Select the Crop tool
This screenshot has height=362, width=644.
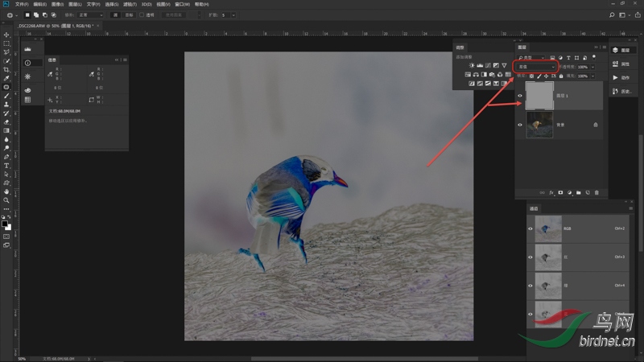(x=6, y=70)
